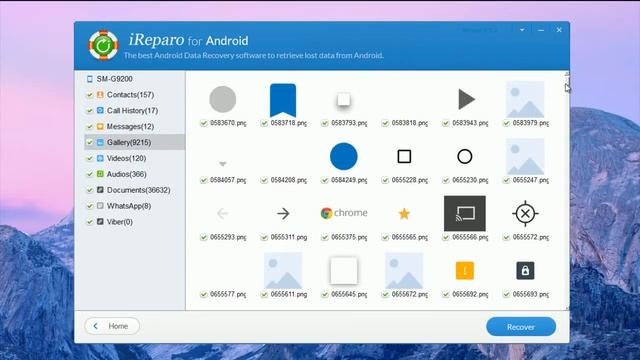Select the gold star thumbnail 0655565.png
The height and width of the screenshot is (360, 640).
coord(404,213)
